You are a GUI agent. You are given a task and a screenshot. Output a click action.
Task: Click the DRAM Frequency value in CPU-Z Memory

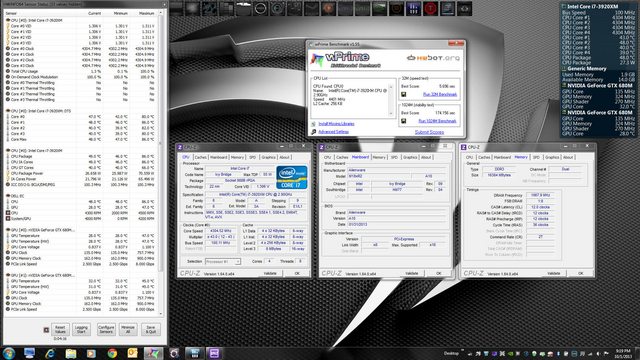click(x=540, y=195)
